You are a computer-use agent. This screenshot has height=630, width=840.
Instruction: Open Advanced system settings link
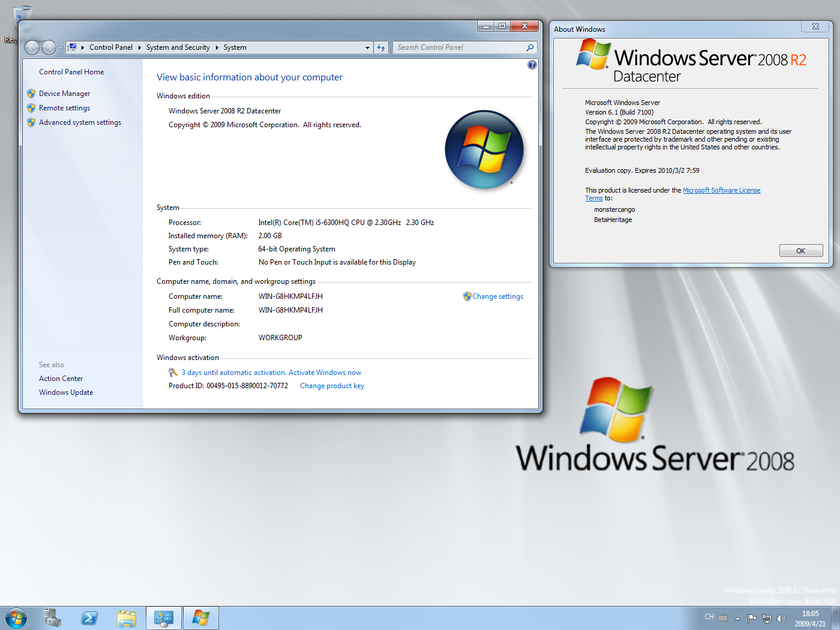80,122
